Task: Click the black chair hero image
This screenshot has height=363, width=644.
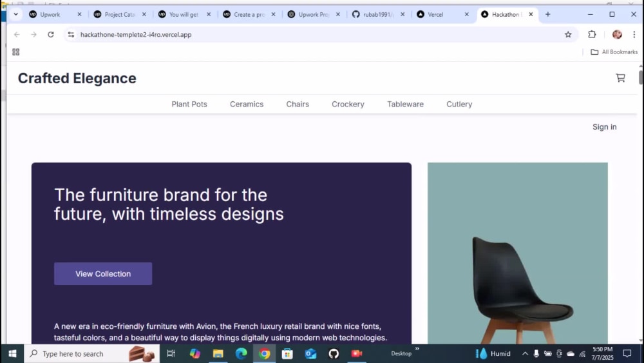Action: click(x=518, y=253)
